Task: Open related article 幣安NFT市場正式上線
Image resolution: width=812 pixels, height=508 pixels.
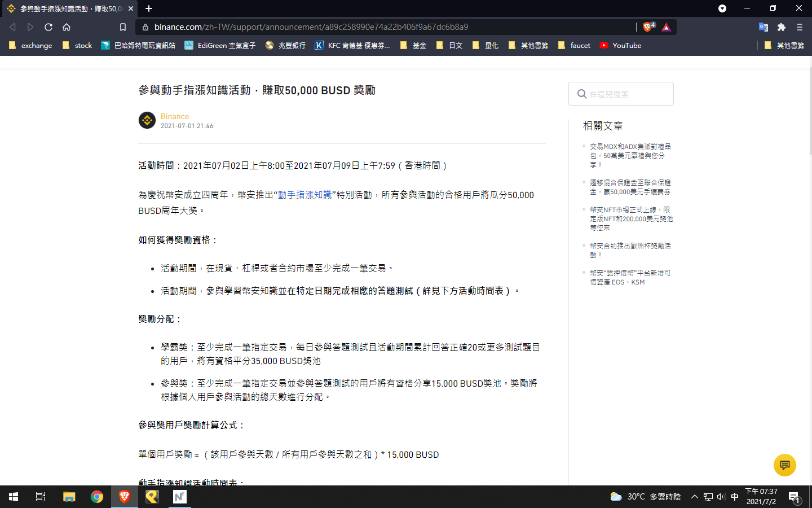Action: click(631, 218)
